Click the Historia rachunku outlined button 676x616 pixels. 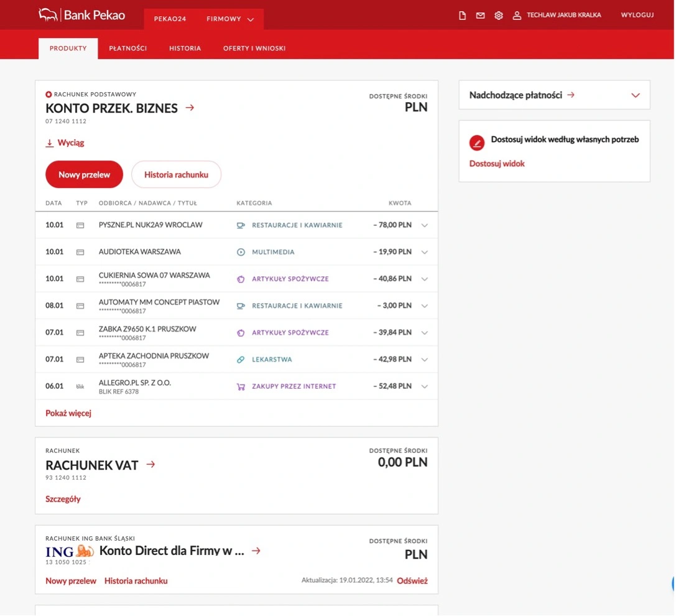pyautogui.click(x=176, y=175)
